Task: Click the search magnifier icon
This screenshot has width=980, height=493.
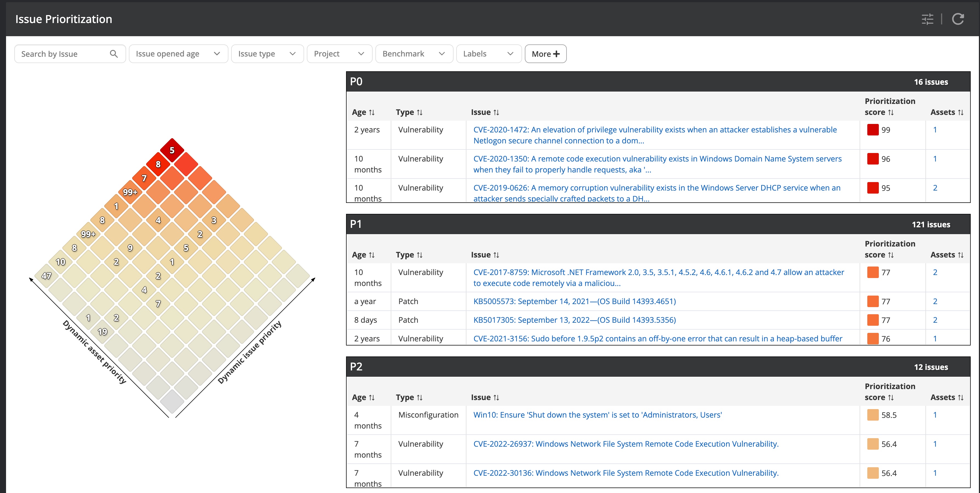Action: coord(113,54)
